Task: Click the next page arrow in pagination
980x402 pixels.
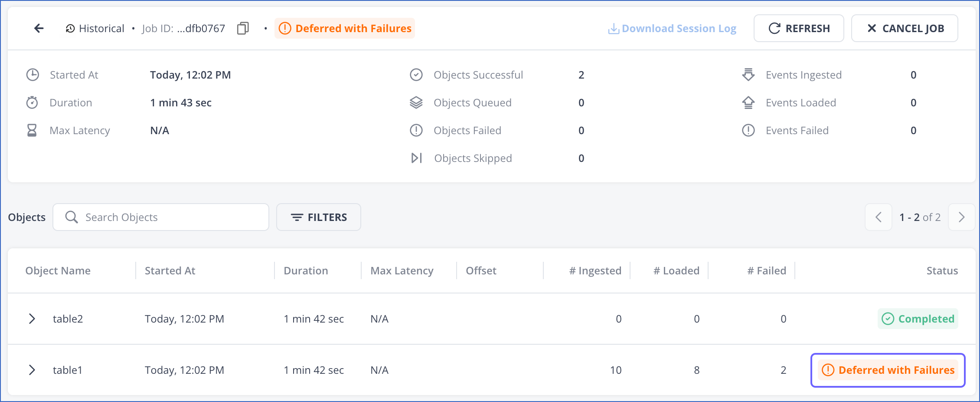Action: coord(961,217)
